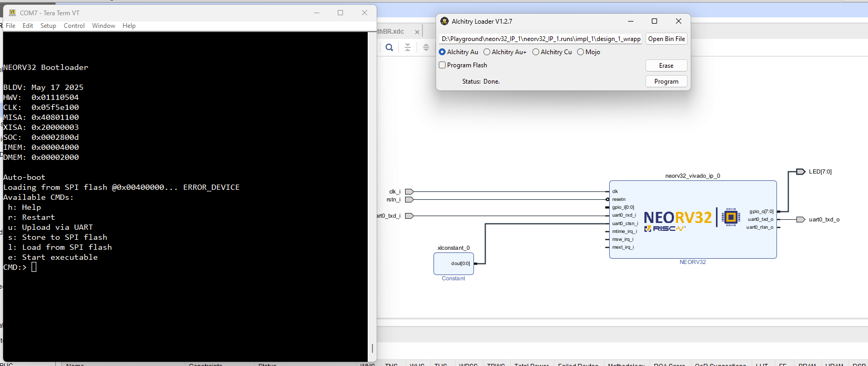This screenshot has height=366, width=868.
Task: Select the clk_i input port symbol
Action: tap(409, 191)
